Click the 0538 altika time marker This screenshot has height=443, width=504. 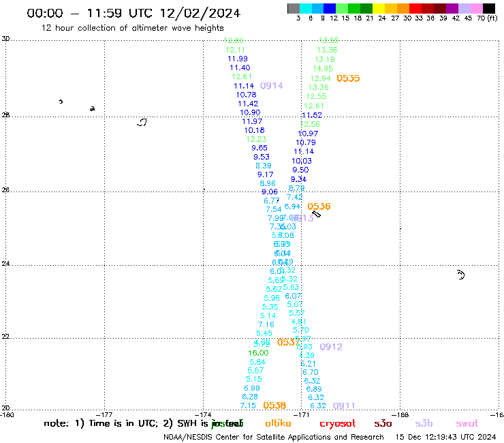point(274,406)
